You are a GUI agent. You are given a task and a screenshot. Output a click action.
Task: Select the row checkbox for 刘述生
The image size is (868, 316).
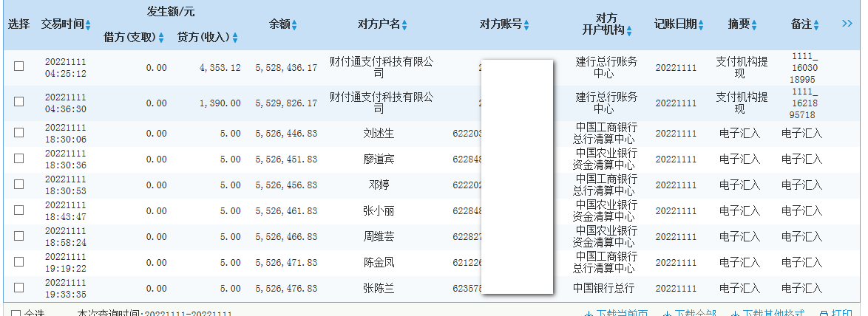[18, 133]
